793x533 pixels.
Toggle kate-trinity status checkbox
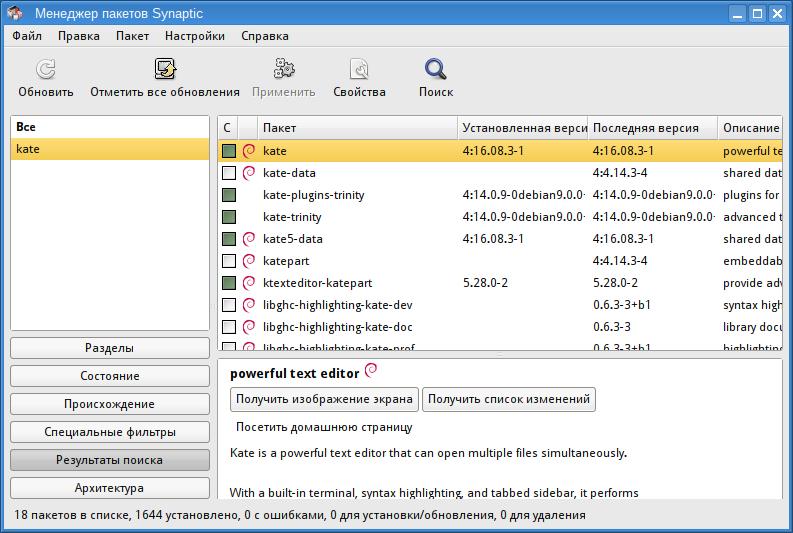[229, 217]
